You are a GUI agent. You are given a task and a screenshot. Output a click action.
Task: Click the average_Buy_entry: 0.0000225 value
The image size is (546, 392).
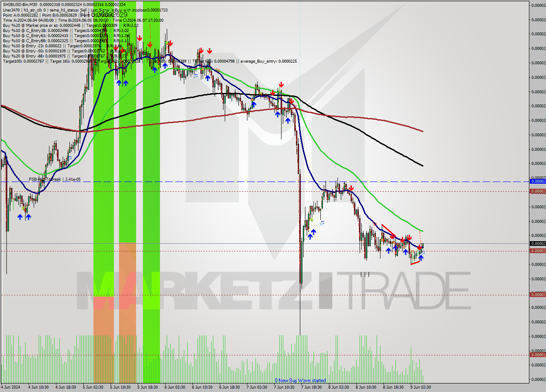[268, 61]
